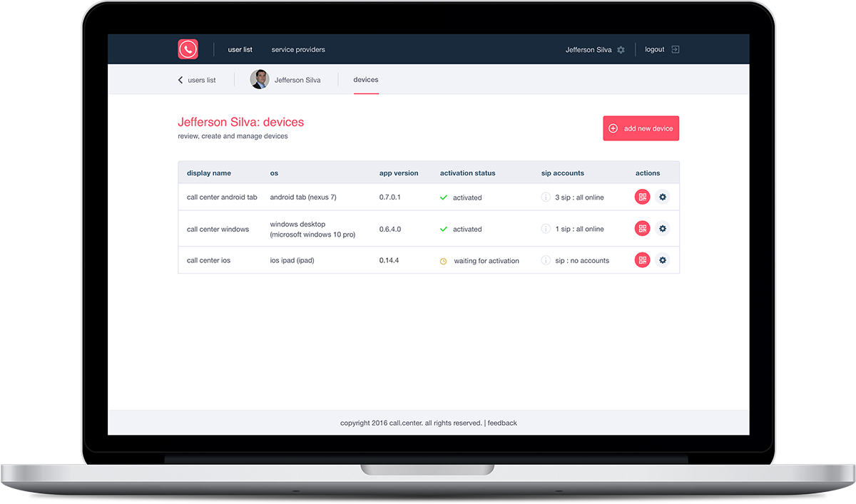Click app version 0.6.4.0
Screen dimensions: 856x504
pos(390,230)
